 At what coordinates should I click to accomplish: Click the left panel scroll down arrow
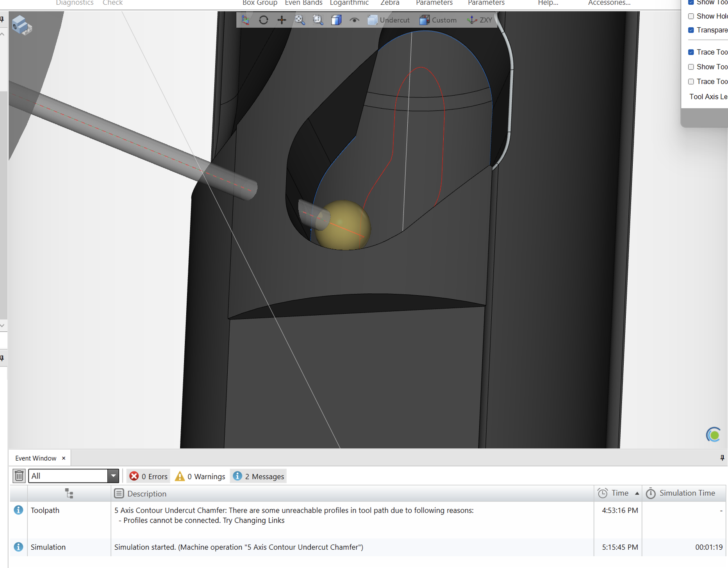2,325
